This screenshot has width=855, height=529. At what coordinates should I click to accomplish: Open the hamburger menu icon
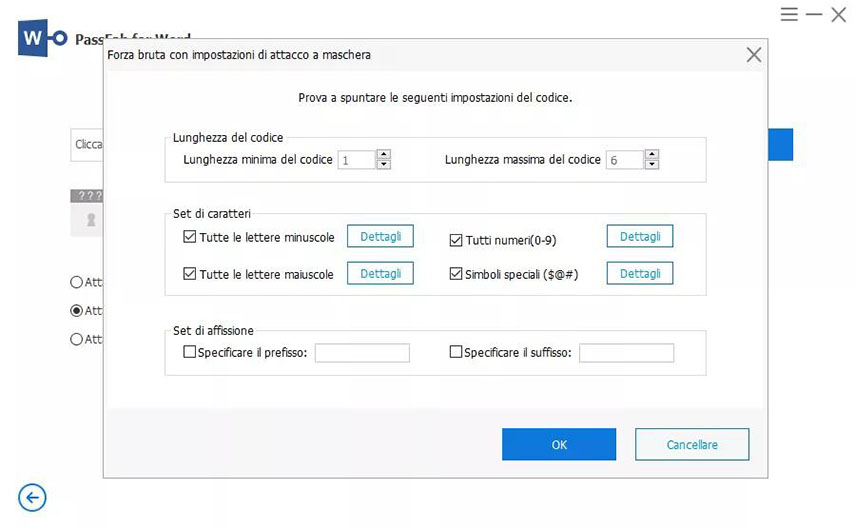[x=790, y=15]
